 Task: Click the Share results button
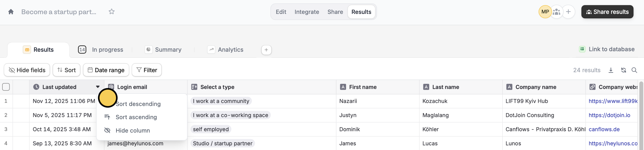tap(607, 12)
